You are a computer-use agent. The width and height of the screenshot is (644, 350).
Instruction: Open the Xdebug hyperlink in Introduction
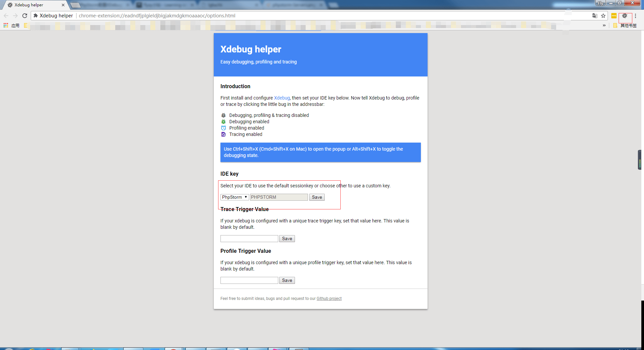coord(282,98)
